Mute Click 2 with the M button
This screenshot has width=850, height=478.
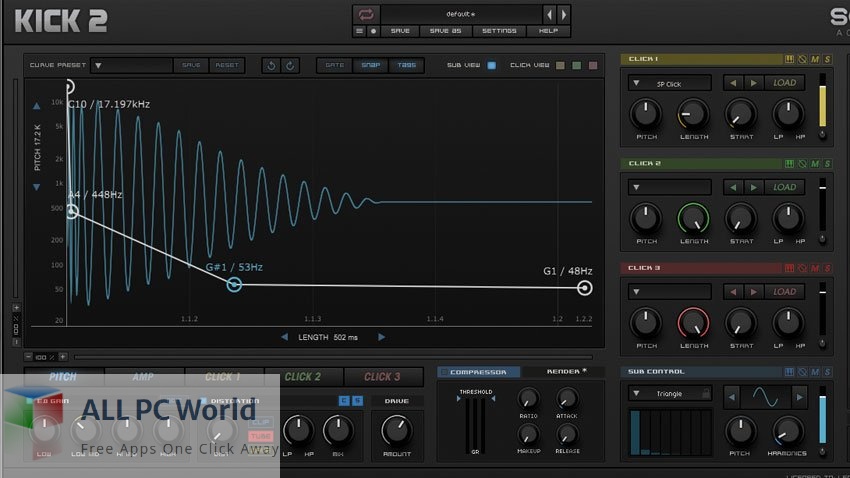click(815, 164)
